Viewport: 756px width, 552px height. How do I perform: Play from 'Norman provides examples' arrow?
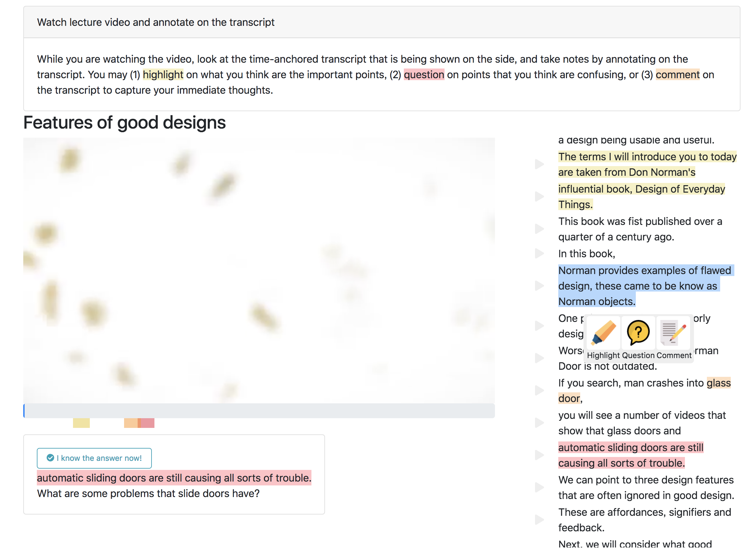point(539,286)
